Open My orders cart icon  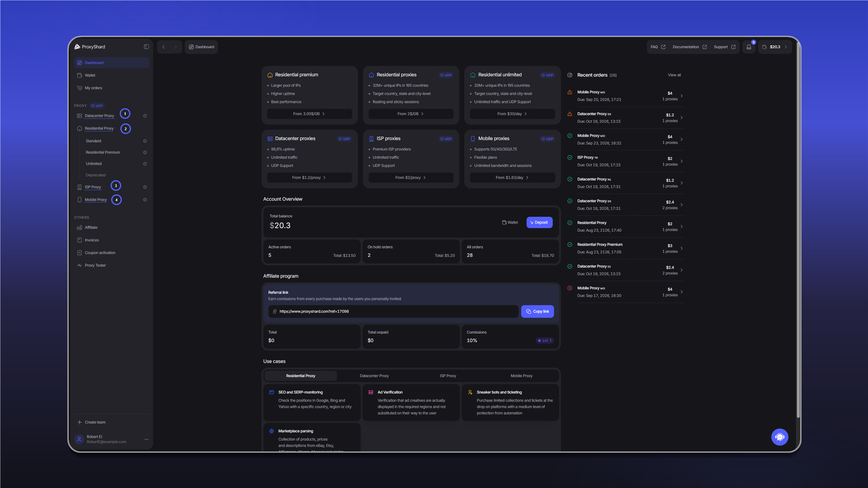[x=80, y=88]
